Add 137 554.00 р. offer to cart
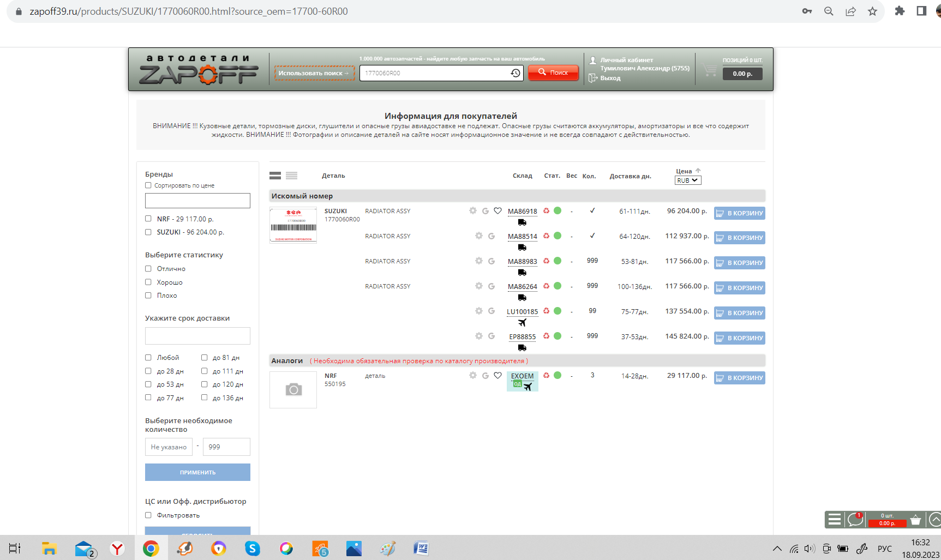Image resolution: width=941 pixels, height=560 pixels. coord(740,313)
